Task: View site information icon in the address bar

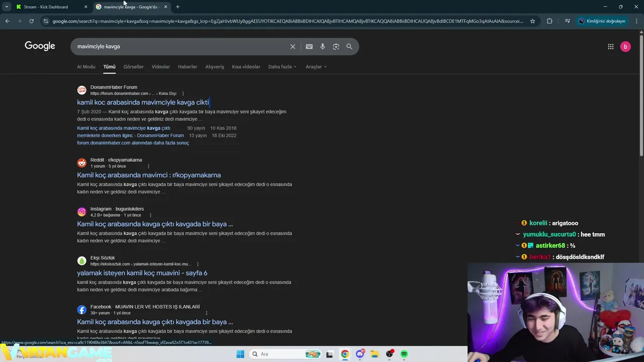Action: [x=46, y=21]
